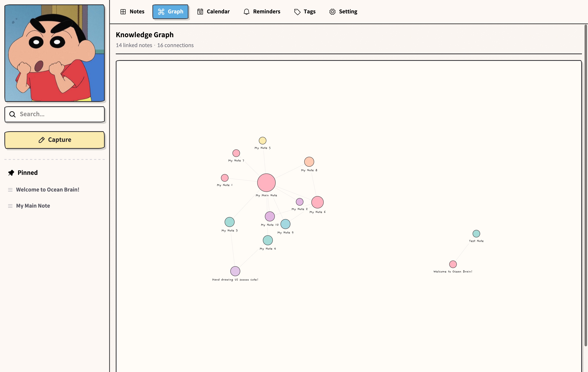Select the My Note 5 node

point(262,140)
